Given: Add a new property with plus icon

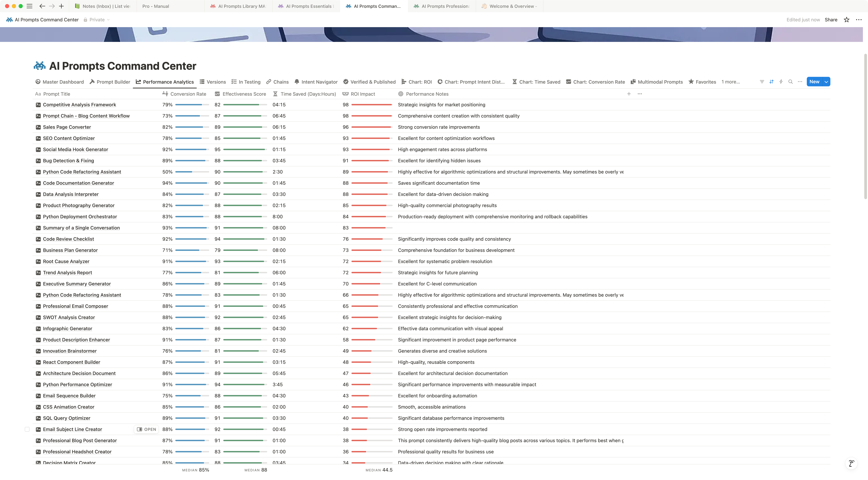Looking at the screenshot, I should [629, 94].
